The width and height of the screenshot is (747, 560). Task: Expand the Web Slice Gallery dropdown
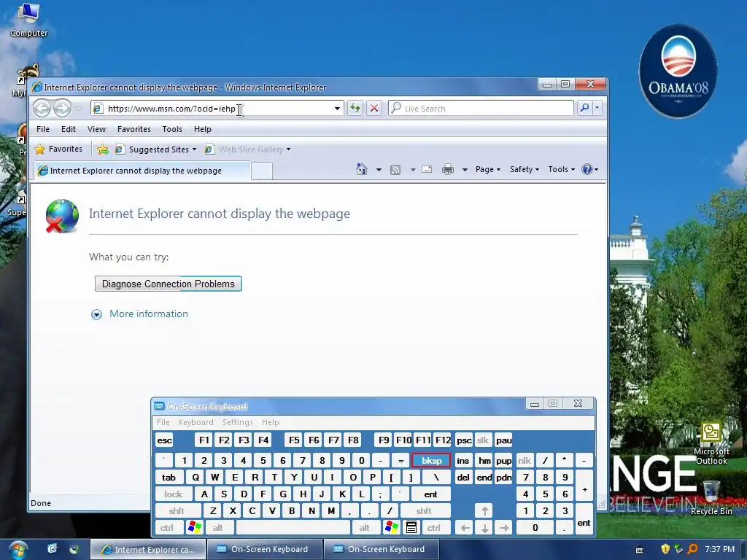coord(288,149)
